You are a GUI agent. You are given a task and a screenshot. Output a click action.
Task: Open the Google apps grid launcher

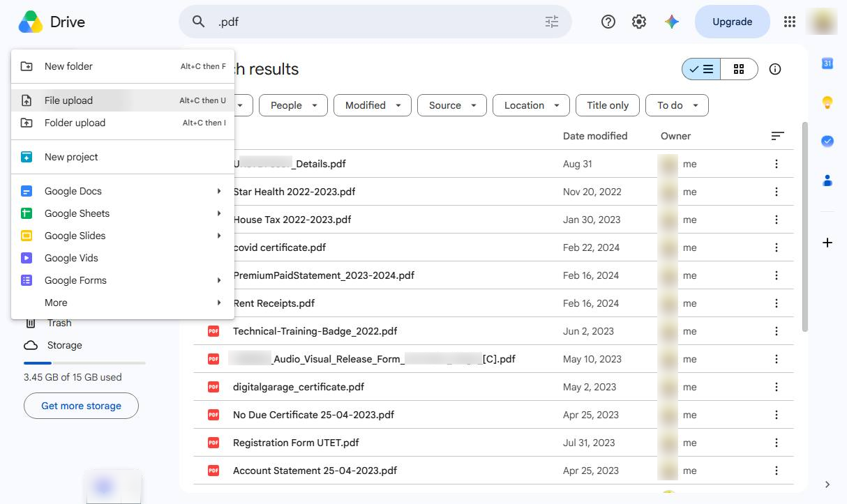(x=790, y=22)
